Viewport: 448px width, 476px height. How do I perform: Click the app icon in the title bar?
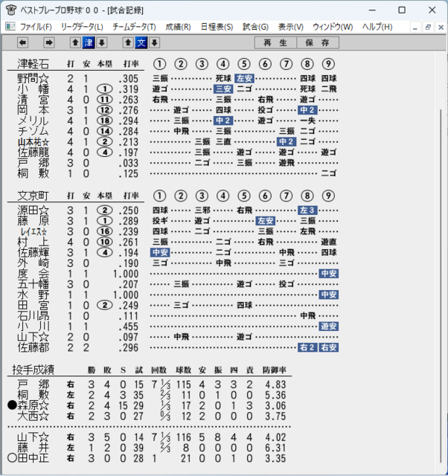[x=11, y=10]
